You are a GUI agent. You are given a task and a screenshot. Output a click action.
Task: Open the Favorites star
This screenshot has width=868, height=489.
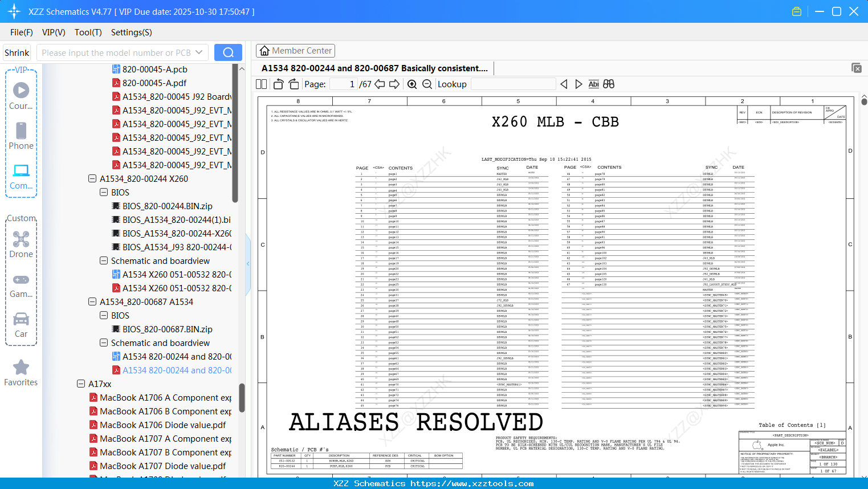pos(21,373)
